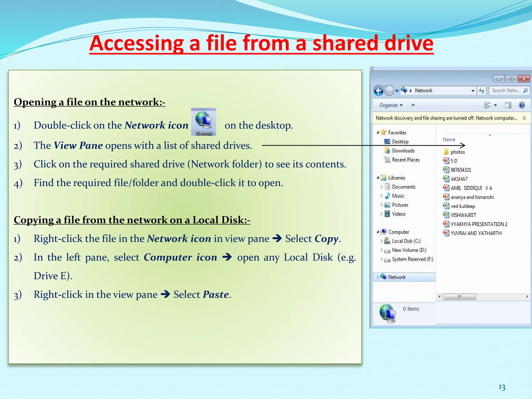
Task: Click the Back navigation arrow button
Action: [378, 91]
